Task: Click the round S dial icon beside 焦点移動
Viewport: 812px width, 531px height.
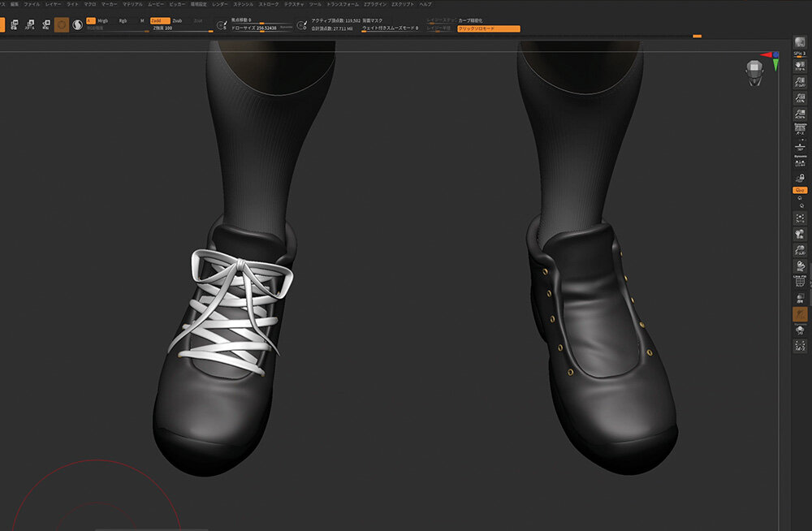Action: click(222, 24)
